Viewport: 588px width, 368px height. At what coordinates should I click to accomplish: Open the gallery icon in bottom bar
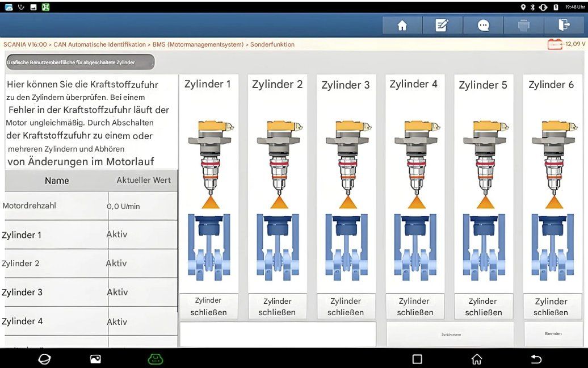[95, 359]
